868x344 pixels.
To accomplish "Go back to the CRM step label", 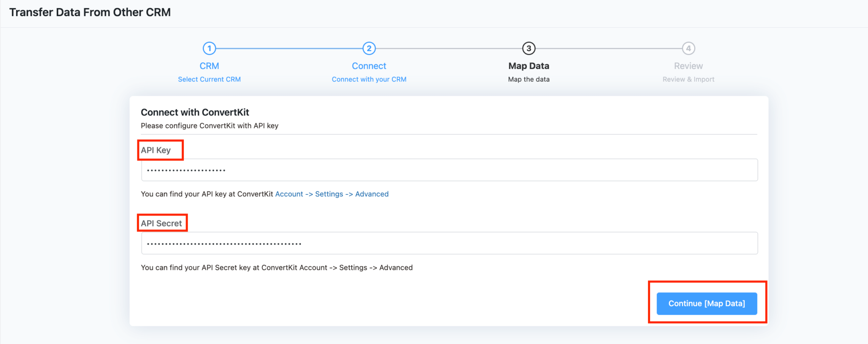I will pyautogui.click(x=209, y=66).
